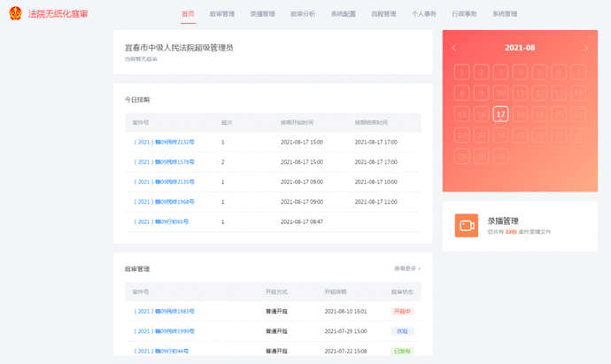
Task: Click the 录播管理 card title
Action: (503, 221)
